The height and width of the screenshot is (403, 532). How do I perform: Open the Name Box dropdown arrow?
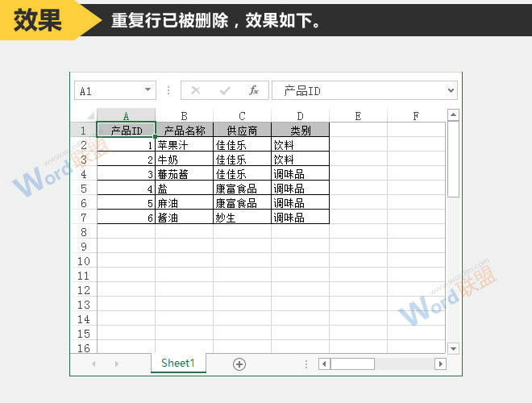point(148,90)
